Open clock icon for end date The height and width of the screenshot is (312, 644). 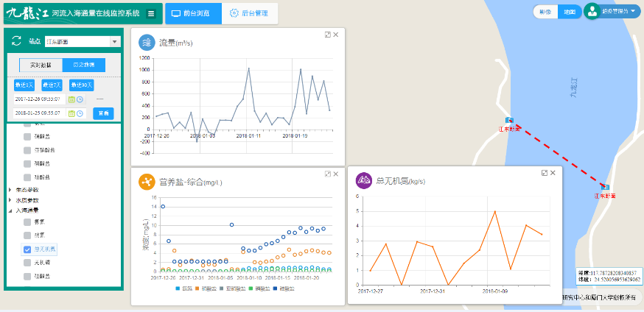click(80, 113)
